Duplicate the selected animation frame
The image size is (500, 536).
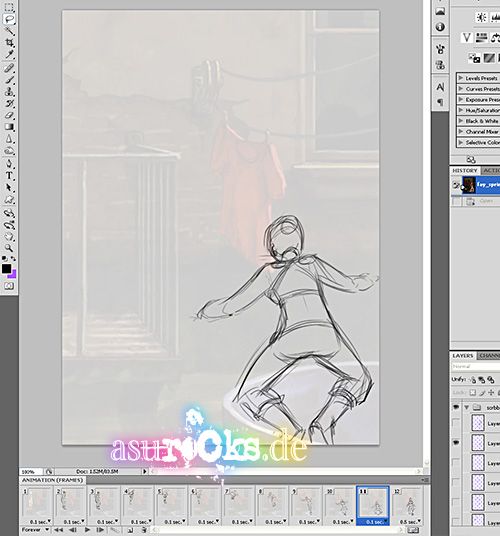click(131, 530)
